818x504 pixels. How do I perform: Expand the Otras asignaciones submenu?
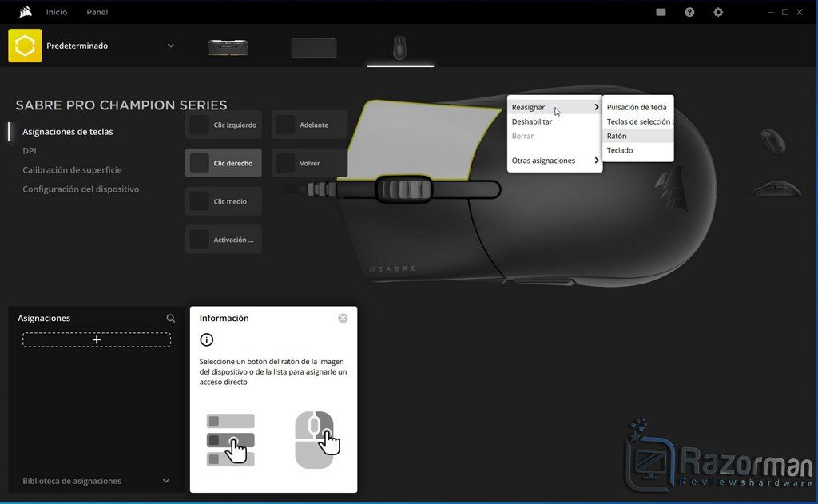click(x=554, y=161)
